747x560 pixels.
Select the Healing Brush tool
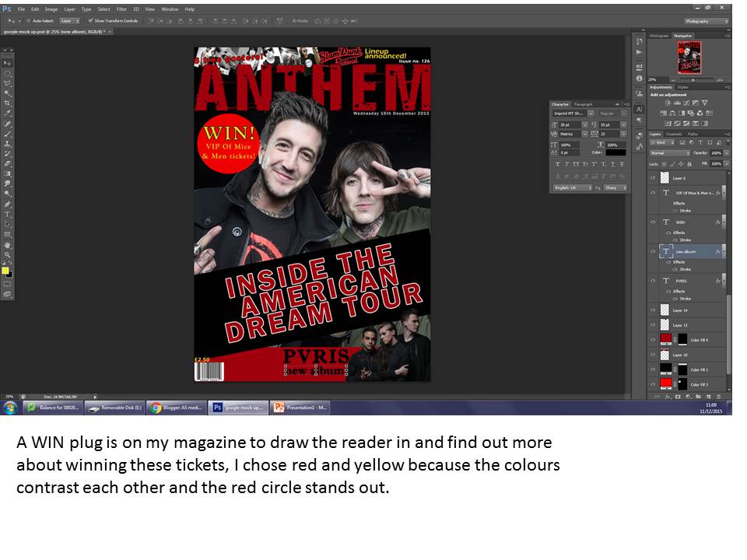coord(7,124)
